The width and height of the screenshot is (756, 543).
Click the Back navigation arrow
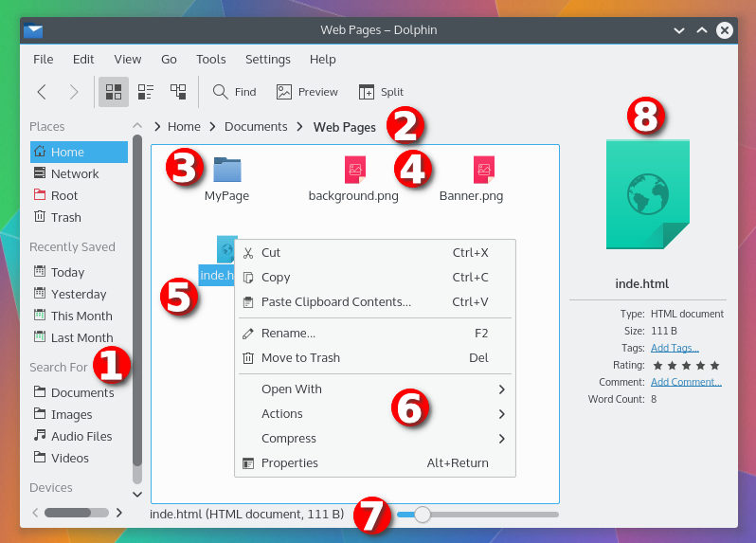pos(42,92)
